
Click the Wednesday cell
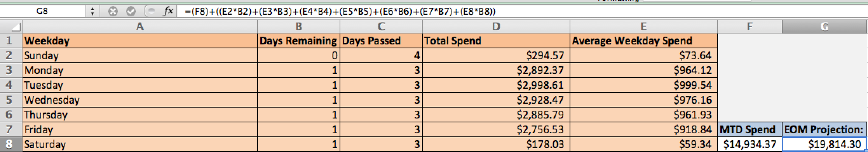(140, 100)
